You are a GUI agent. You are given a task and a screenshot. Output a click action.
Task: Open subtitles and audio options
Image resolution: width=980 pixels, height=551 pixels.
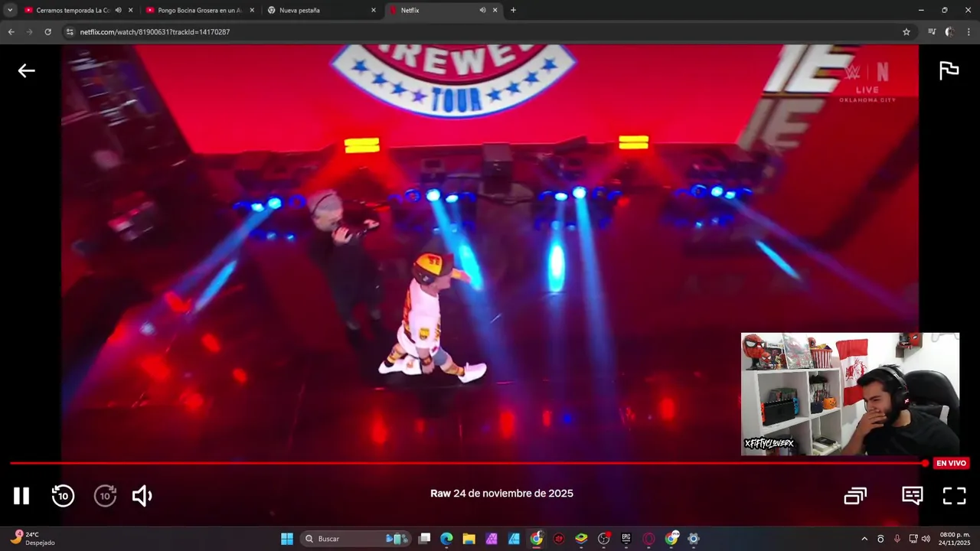(x=912, y=496)
